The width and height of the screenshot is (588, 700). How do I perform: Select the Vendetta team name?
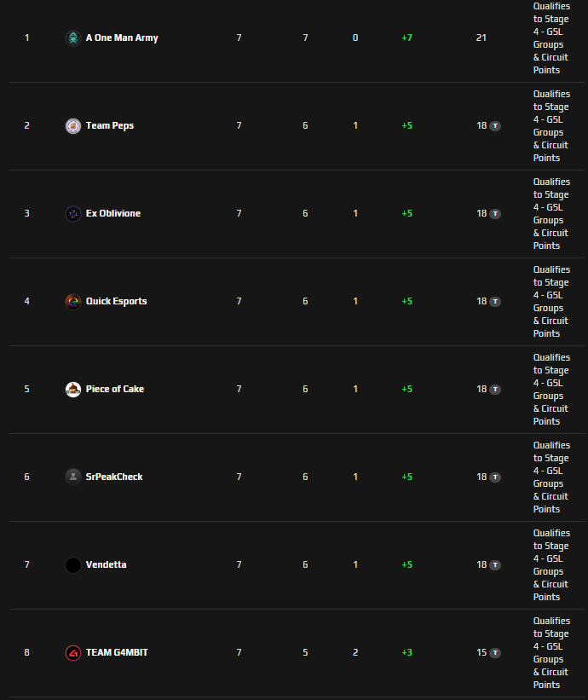pos(107,564)
